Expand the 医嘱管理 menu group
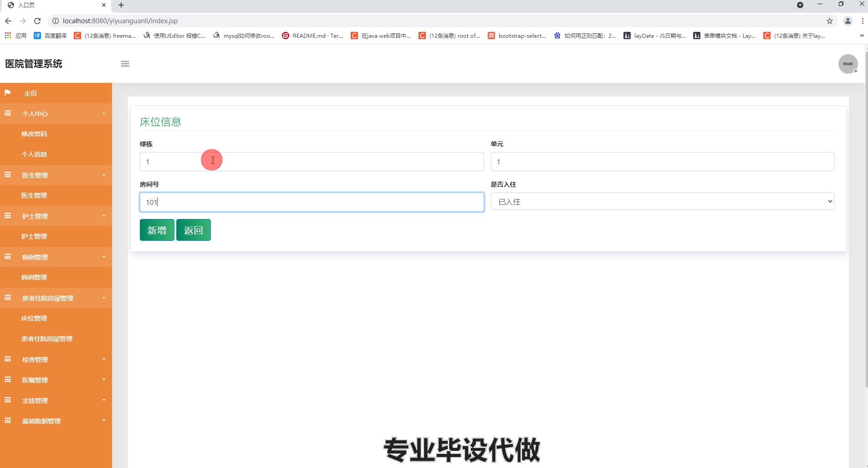Viewport: 868px width, 468px height. 56,380
